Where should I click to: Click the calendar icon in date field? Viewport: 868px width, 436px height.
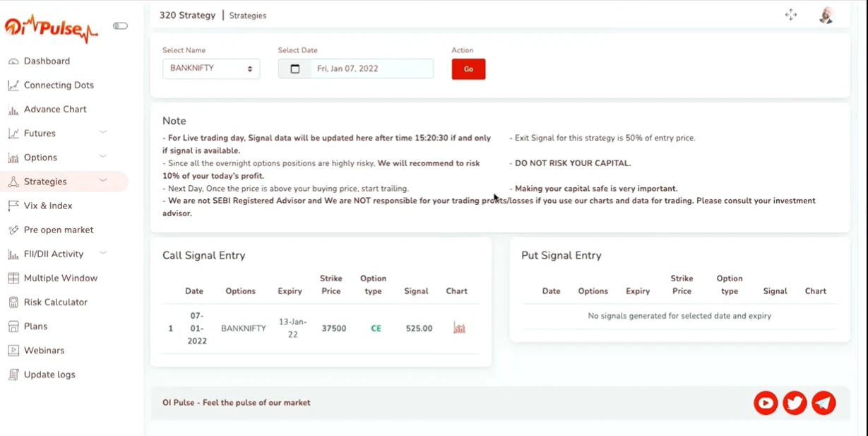(295, 69)
